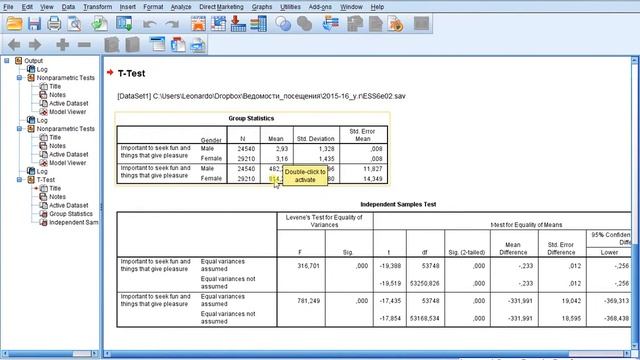Click the outline pane horizontal scrollbar

pyautogui.click(x=50, y=353)
